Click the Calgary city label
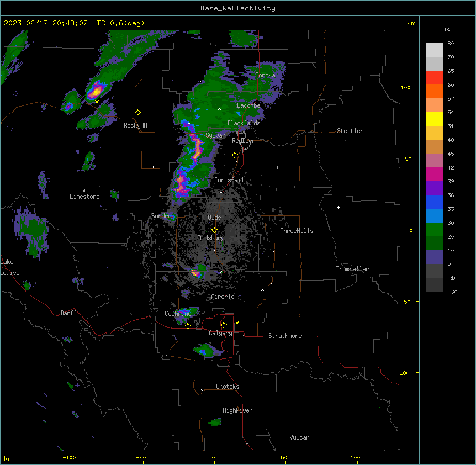 221,333
